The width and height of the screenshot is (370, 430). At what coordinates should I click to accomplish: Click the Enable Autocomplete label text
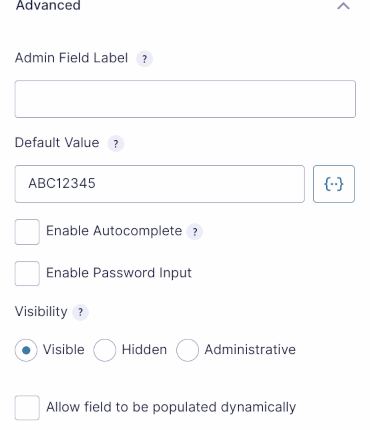point(114,231)
